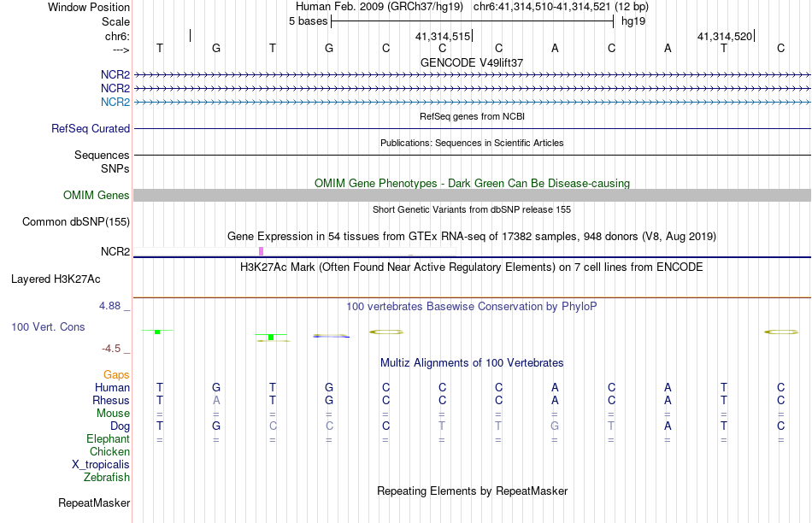Image resolution: width=812 pixels, height=523 pixels.
Task: Open the 100 Vert. Cons track label
Action: 48,326
